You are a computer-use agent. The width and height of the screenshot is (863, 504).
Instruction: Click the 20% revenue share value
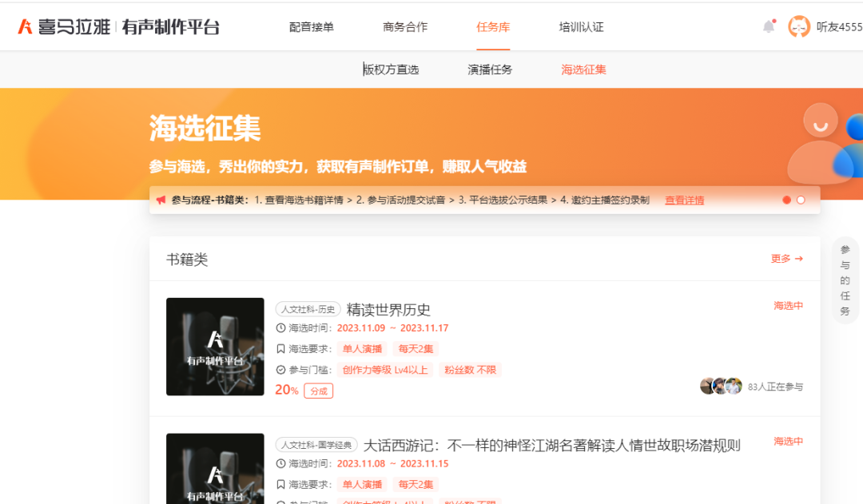point(287,390)
